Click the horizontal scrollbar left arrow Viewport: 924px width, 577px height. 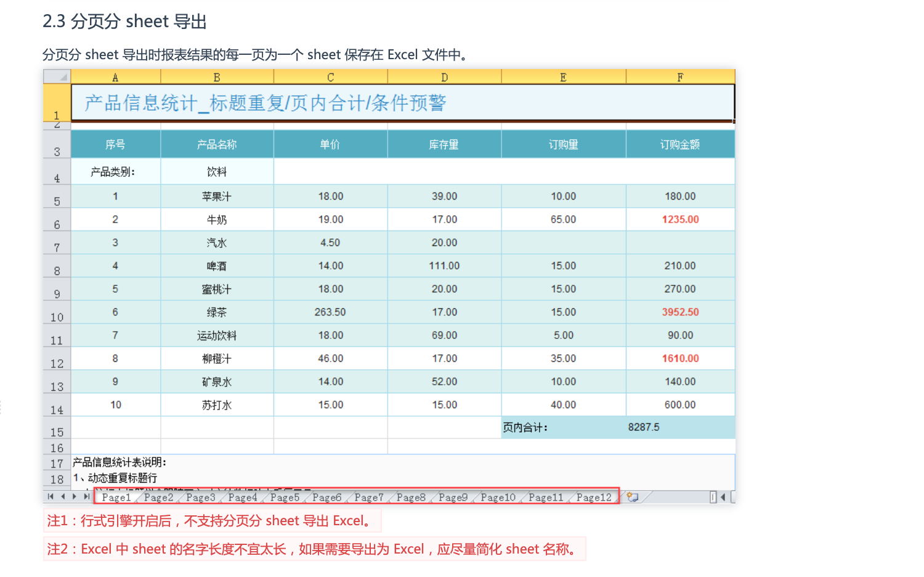(723, 497)
